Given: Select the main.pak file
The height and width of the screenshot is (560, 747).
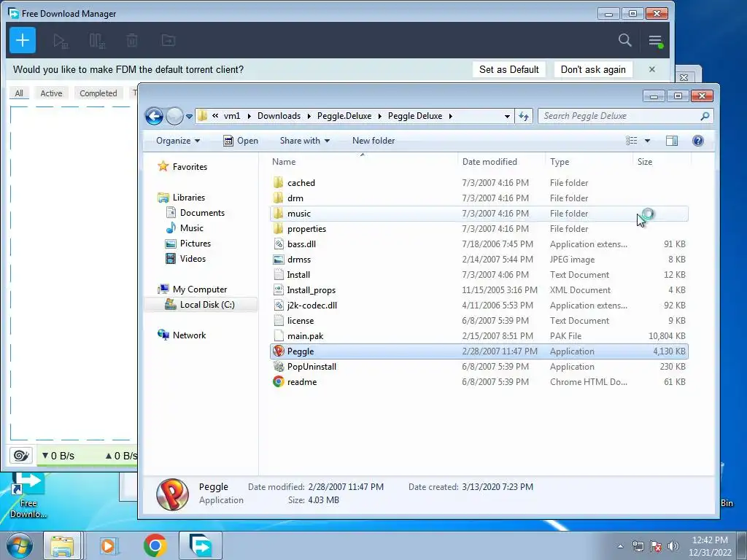Looking at the screenshot, I should [x=479, y=335].
